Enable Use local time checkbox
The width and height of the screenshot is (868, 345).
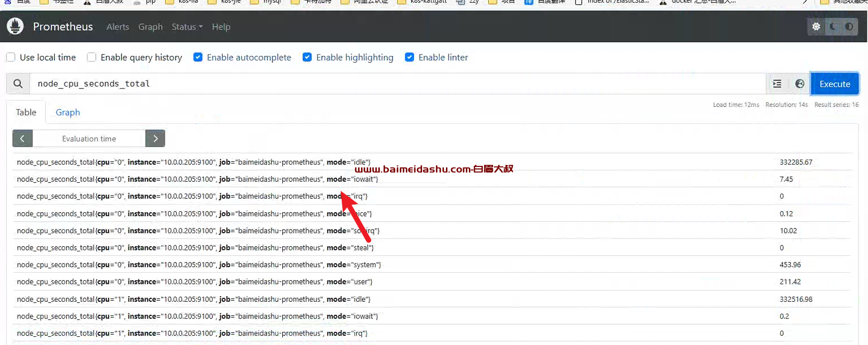click(11, 57)
